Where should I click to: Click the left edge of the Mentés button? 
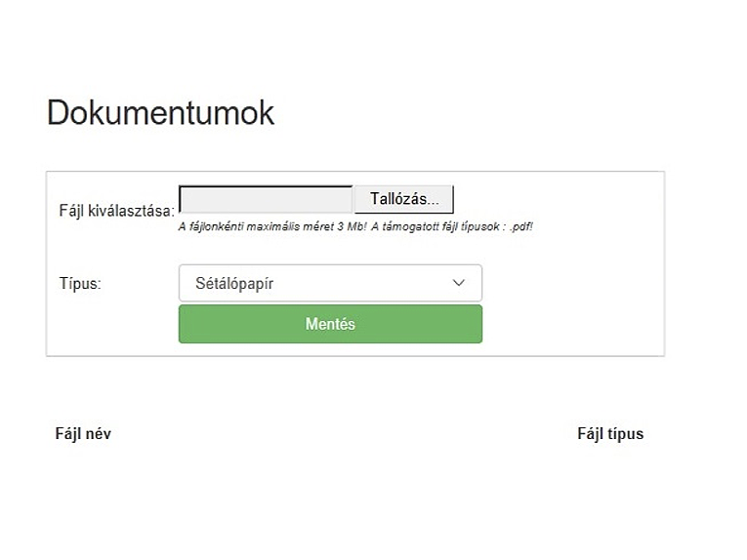[186, 324]
